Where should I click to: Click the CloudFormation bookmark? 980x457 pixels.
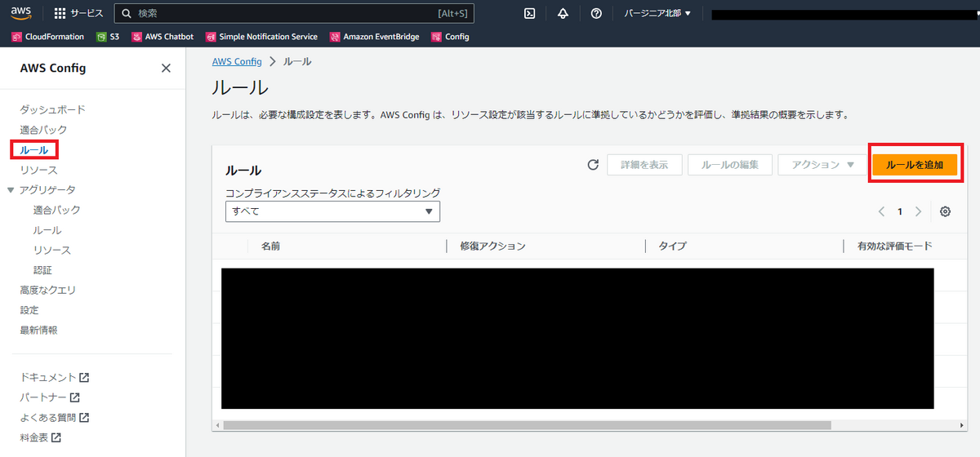pos(48,37)
